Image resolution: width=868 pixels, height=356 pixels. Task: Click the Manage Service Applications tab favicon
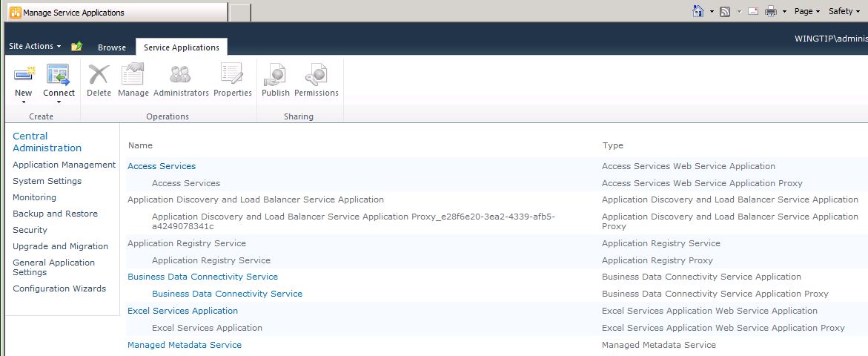pos(16,12)
